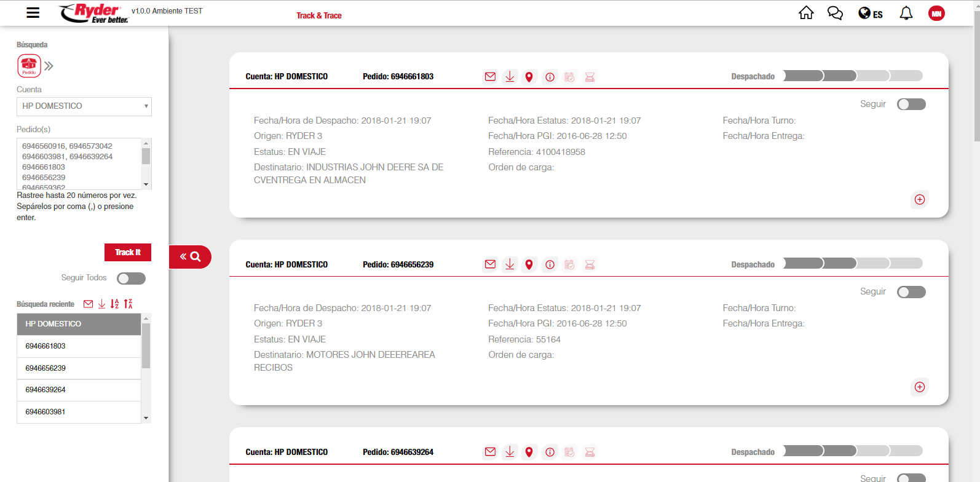Collapse search panel with red search tab
Image resolution: width=980 pixels, height=482 pixels.
point(190,257)
